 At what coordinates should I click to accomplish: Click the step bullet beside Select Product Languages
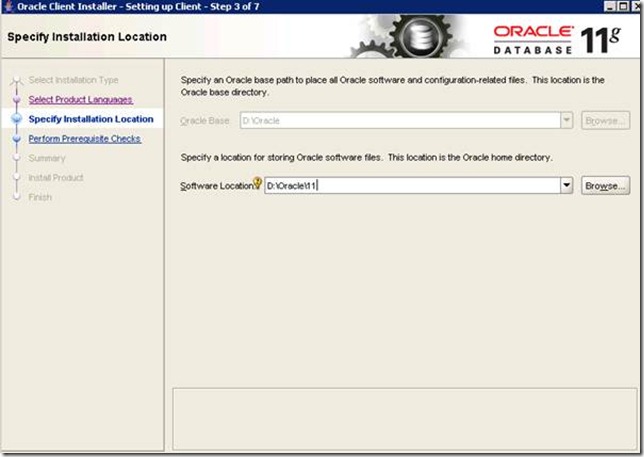point(16,100)
